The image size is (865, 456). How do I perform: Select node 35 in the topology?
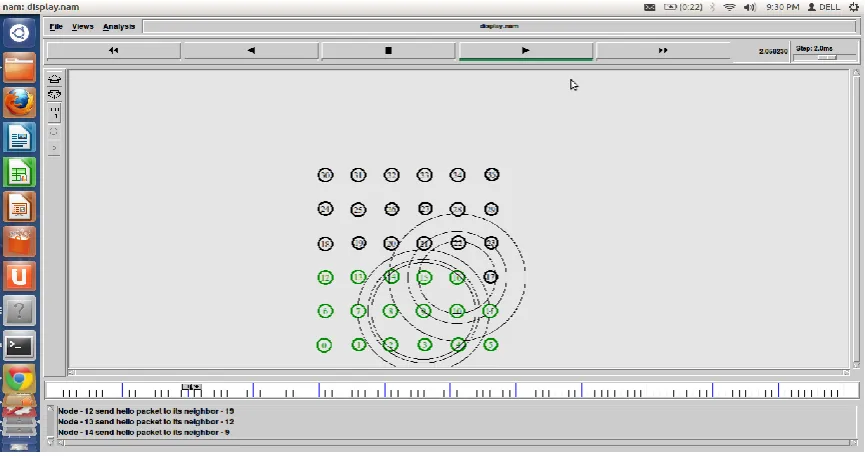click(492, 175)
